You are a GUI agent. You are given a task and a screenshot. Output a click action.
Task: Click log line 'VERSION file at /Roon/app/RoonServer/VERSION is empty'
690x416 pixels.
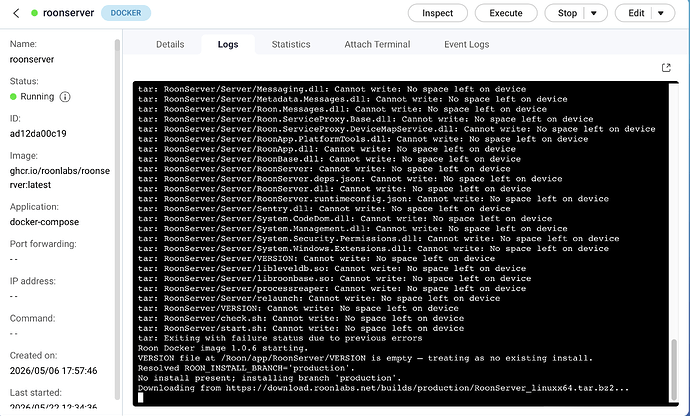click(x=365, y=358)
